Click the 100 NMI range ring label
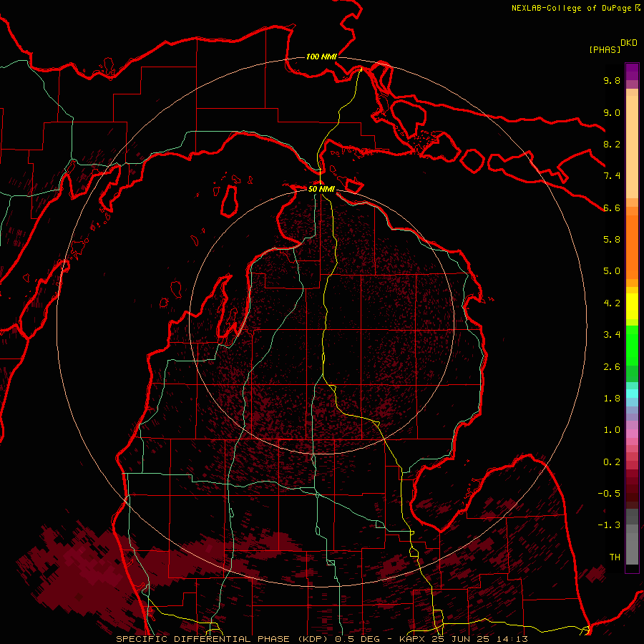This screenshot has width=644, height=644. [321, 57]
